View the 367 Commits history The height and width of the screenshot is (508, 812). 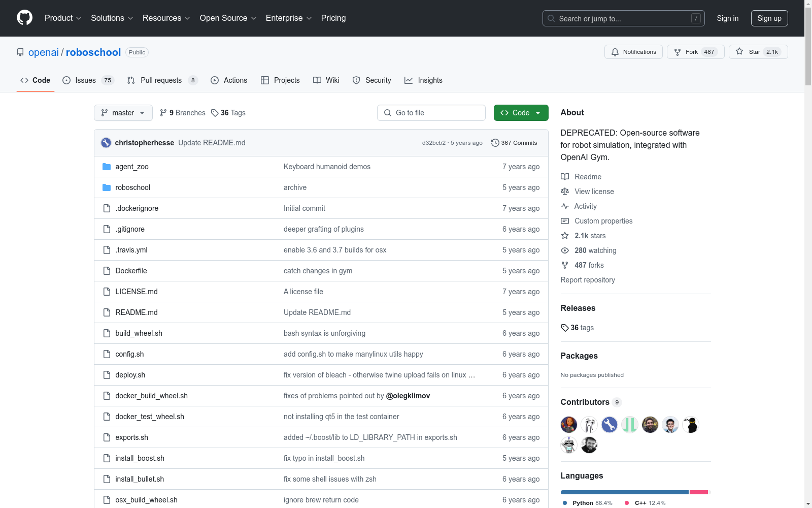click(514, 143)
